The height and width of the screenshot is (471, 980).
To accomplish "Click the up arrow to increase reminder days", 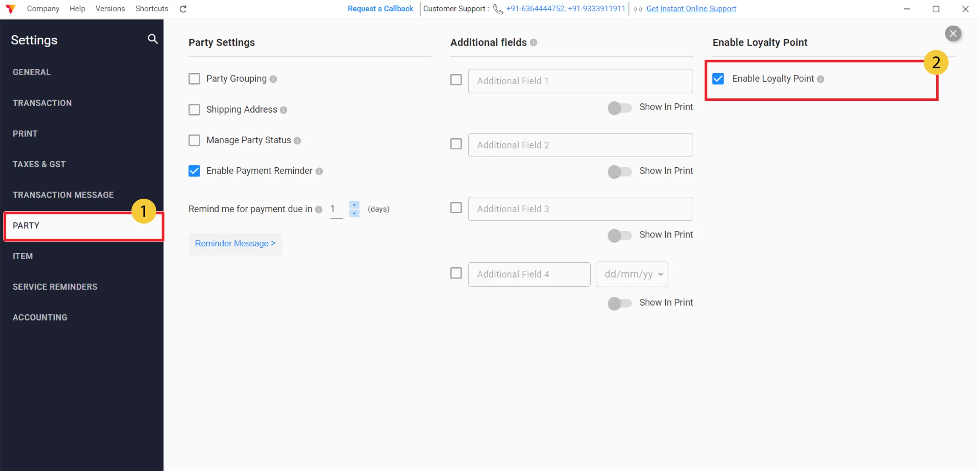I will coord(354,205).
